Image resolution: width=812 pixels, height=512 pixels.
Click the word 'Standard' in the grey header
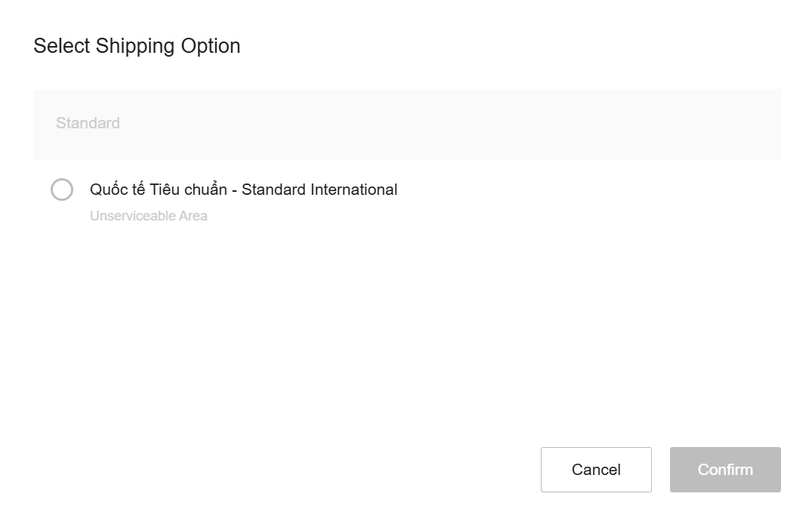pos(88,123)
